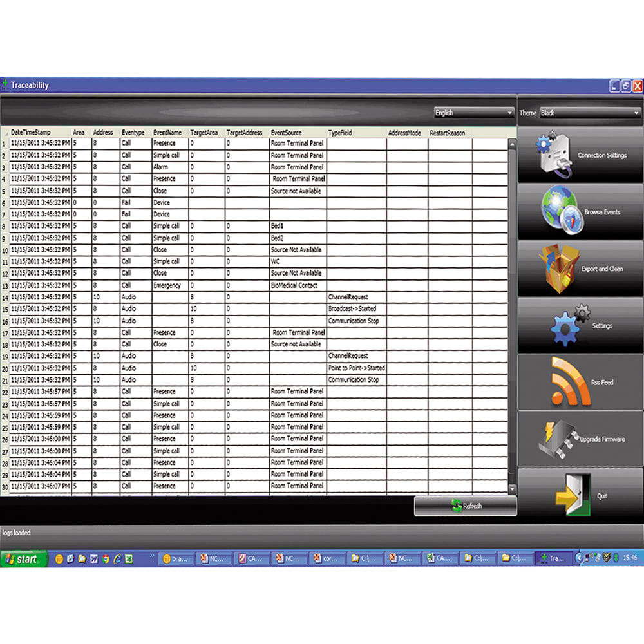
Task: Click the Quit exit door icon
Action: coord(570,496)
